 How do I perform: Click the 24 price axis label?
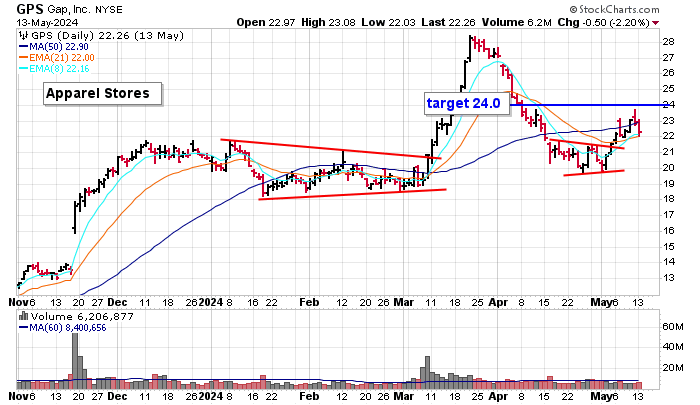[x=668, y=105]
